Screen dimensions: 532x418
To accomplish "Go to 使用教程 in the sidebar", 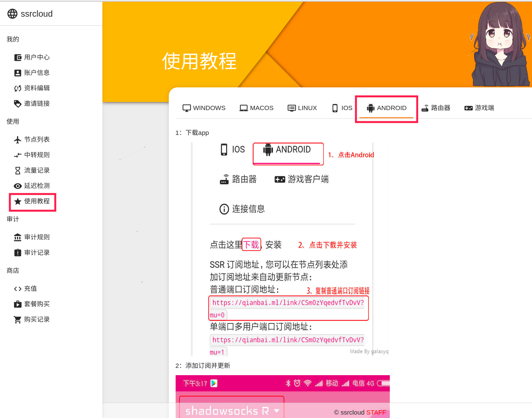I will [36, 201].
